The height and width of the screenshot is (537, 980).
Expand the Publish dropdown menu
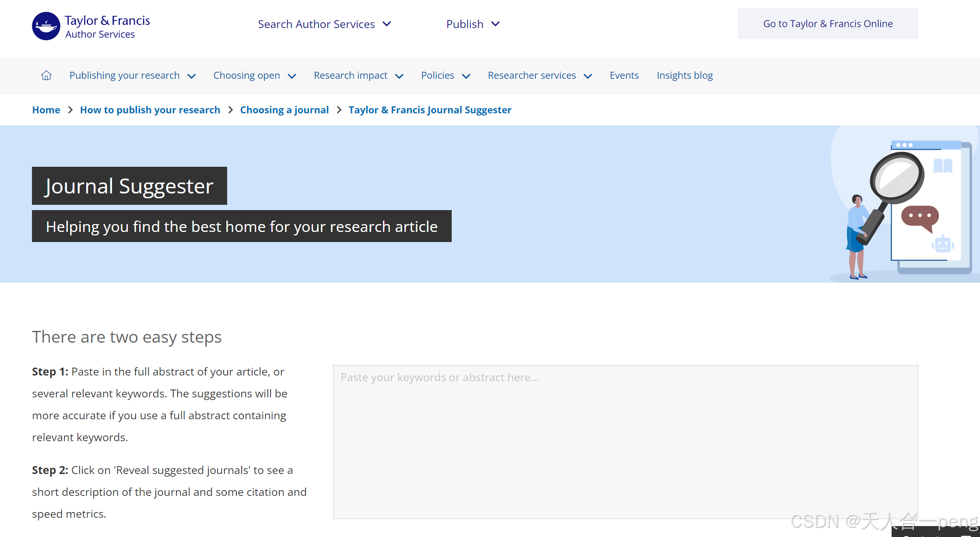[x=473, y=24]
